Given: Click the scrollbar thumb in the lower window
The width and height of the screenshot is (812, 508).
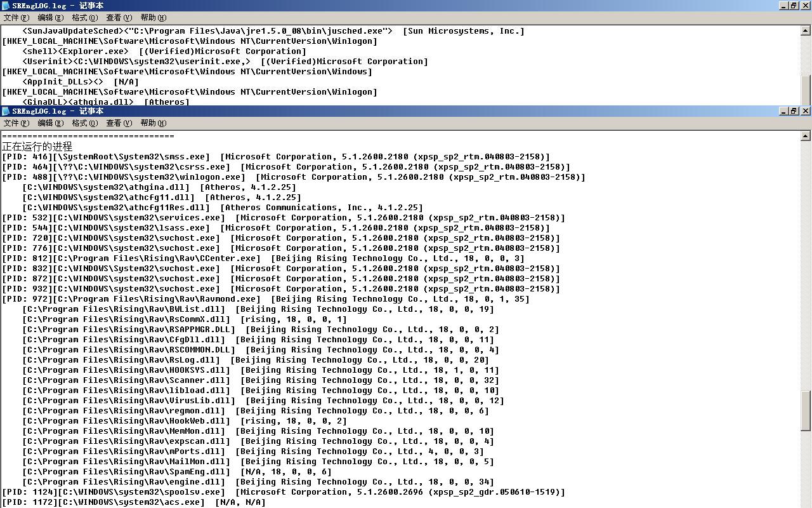Looking at the screenshot, I should (x=806, y=411).
